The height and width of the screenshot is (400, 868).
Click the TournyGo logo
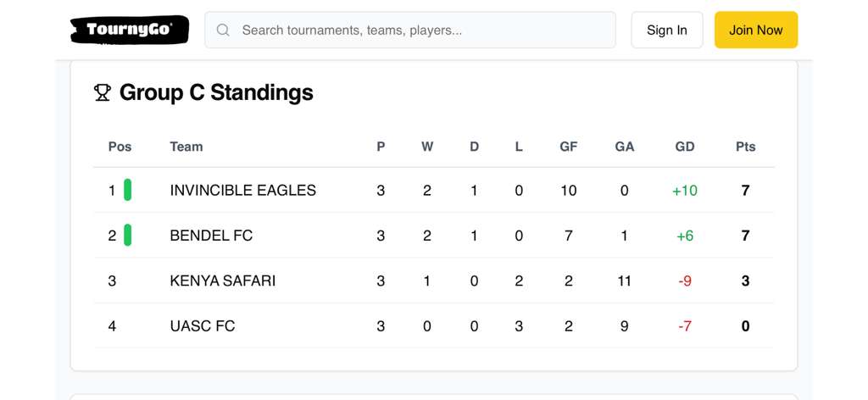click(129, 31)
